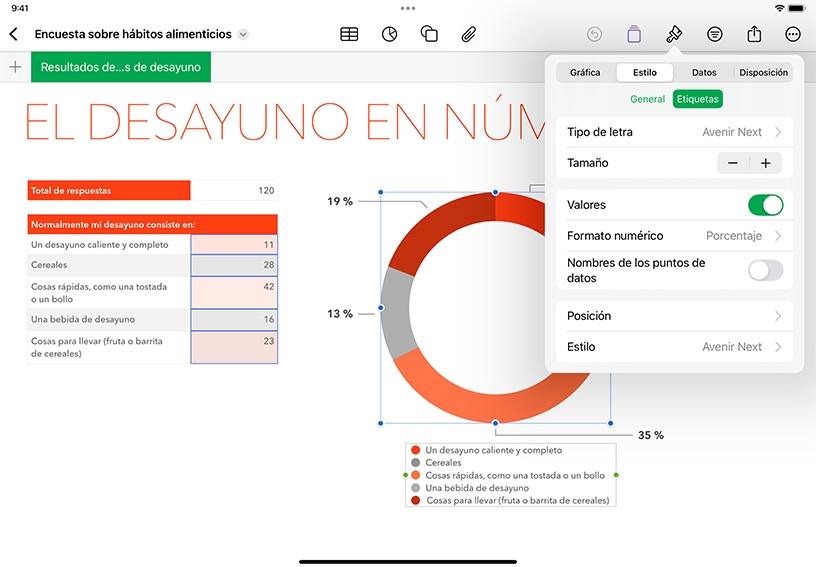The width and height of the screenshot is (816, 567).
Task: Switch to the Datos tab
Action: (704, 72)
